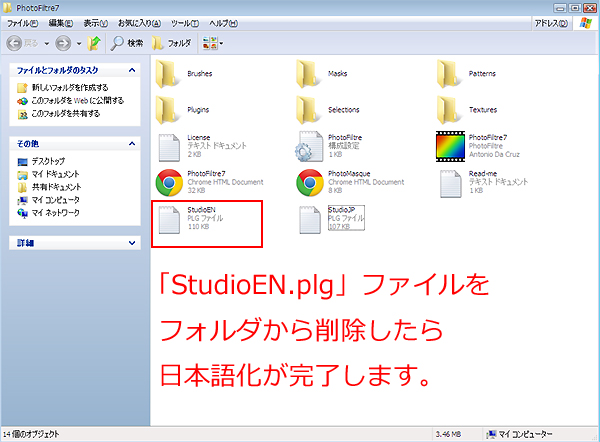Open the お気に入り(A) menu

click(139, 23)
